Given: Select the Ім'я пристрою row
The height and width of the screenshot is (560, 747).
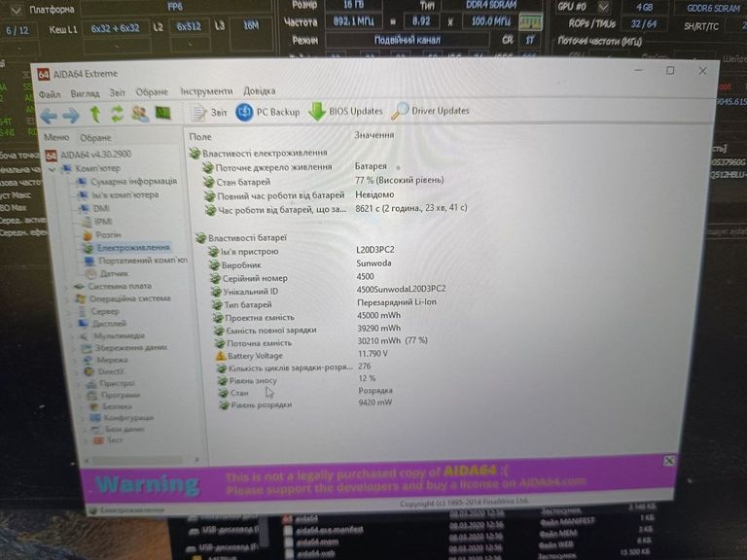Looking at the screenshot, I should click(302, 251).
